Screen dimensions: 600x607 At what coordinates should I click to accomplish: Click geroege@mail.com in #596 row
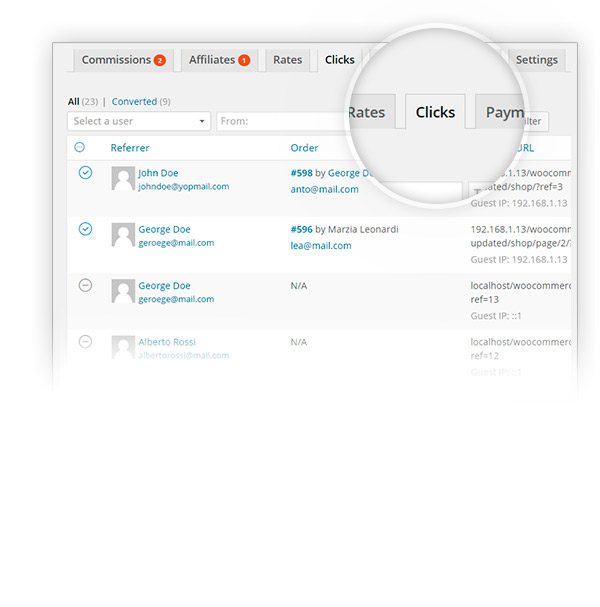[176, 243]
